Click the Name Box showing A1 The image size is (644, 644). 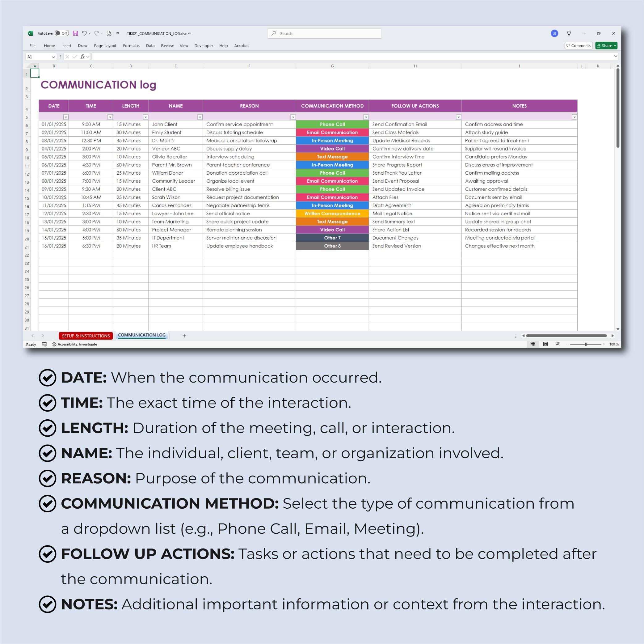(x=40, y=57)
